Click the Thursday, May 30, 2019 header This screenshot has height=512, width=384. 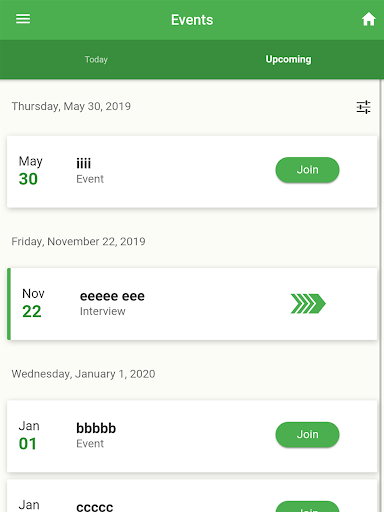[71, 106]
